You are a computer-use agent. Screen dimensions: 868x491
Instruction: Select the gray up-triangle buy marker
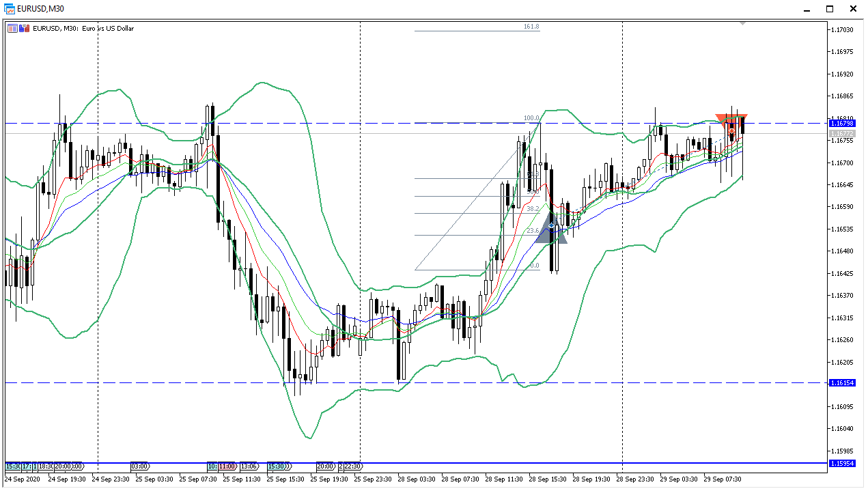[x=551, y=228]
